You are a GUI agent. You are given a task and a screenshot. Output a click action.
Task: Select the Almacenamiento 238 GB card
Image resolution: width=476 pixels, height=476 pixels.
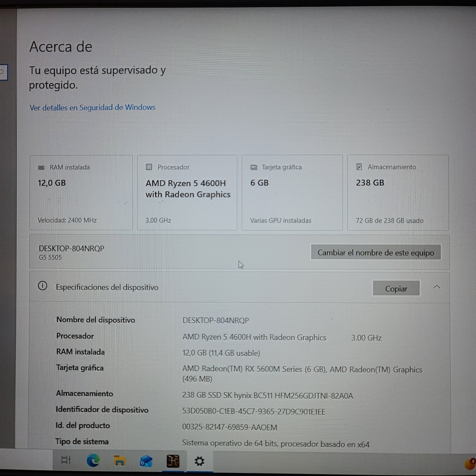pos(398,192)
